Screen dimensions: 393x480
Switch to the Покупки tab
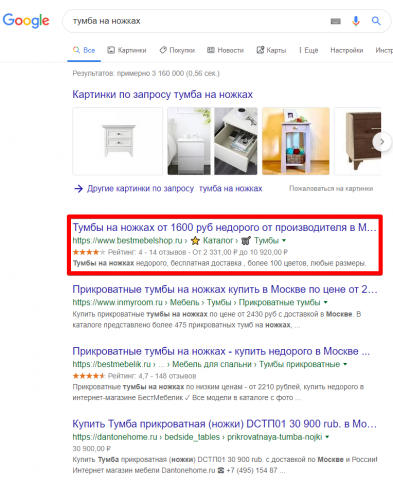(177, 50)
